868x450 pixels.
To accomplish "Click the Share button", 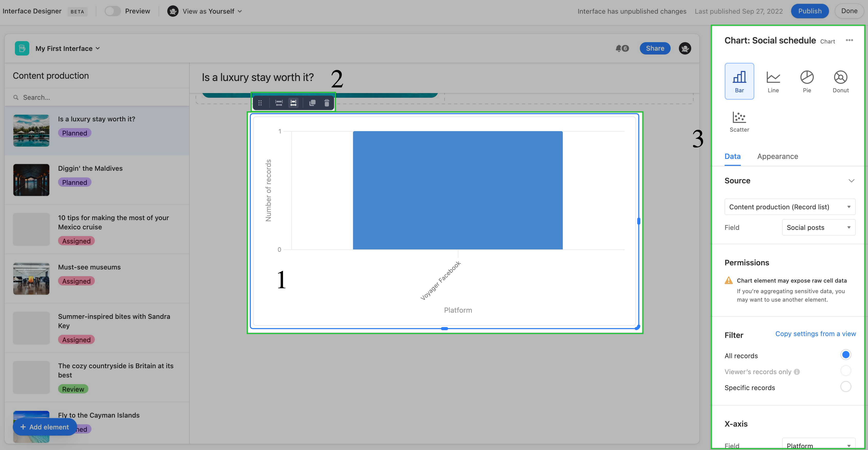I will click(655, 48).
